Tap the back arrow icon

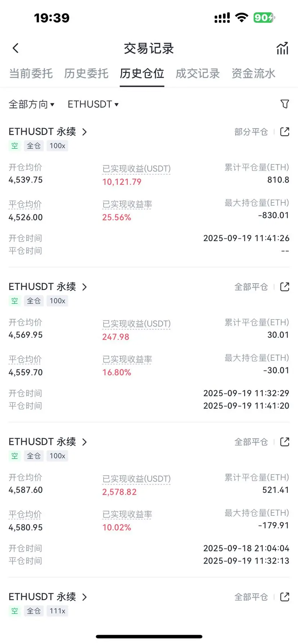(x=15, y=48)
